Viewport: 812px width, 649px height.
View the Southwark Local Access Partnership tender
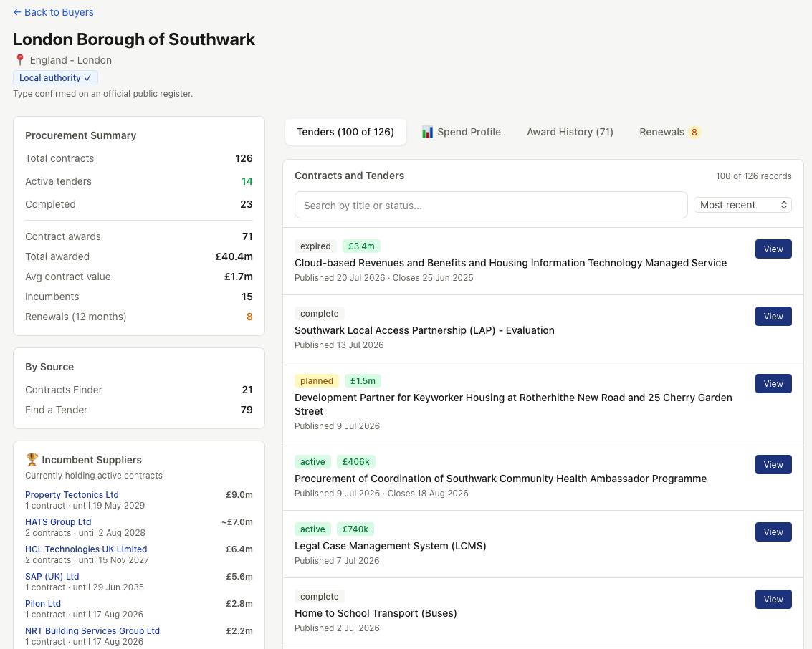773,316
